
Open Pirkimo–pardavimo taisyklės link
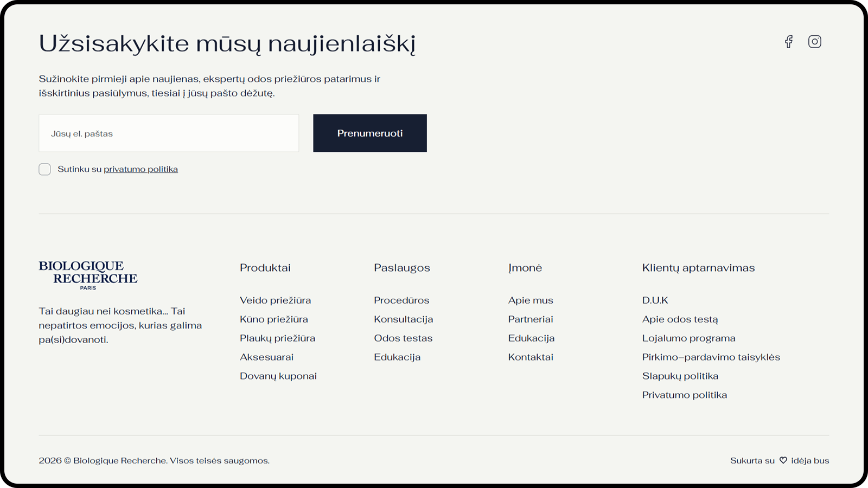coord(711,357)
